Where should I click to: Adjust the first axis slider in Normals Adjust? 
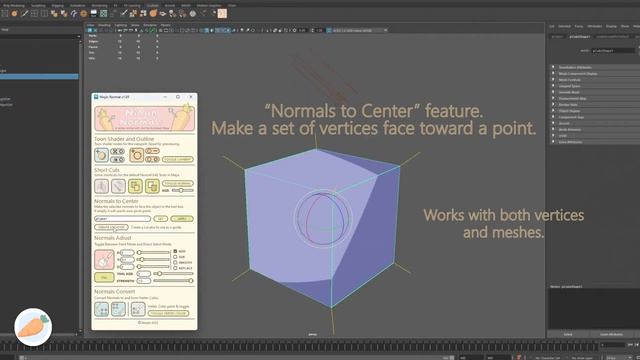pos(153,253)
